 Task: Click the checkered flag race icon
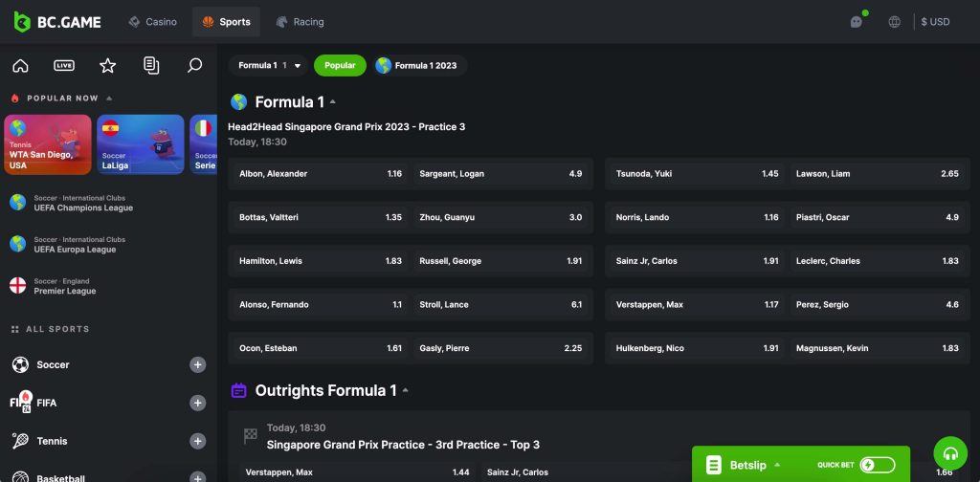250,436
